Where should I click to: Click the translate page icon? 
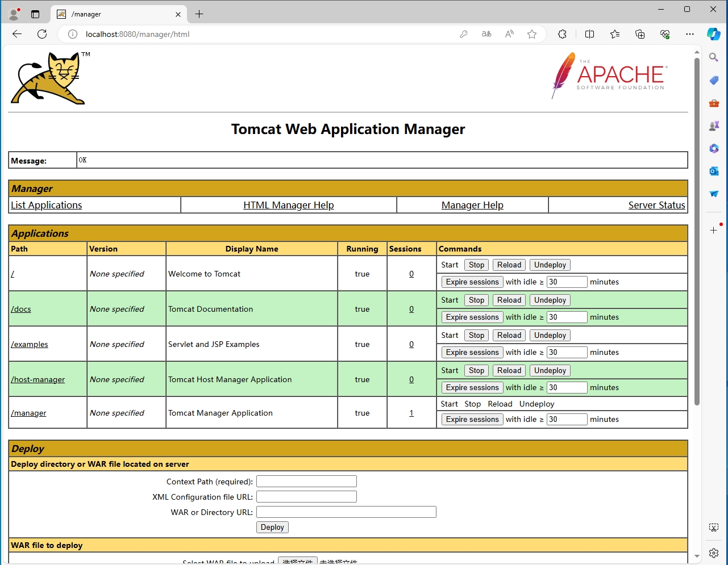[486, 34]
